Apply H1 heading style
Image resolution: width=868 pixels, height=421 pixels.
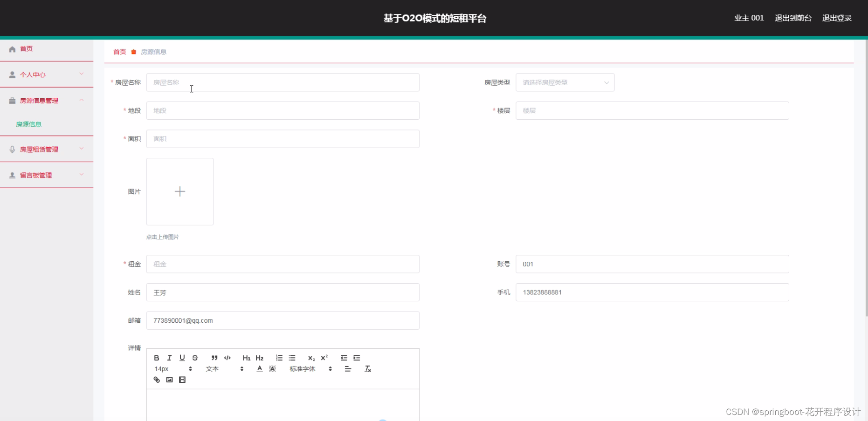coord(247,358)
